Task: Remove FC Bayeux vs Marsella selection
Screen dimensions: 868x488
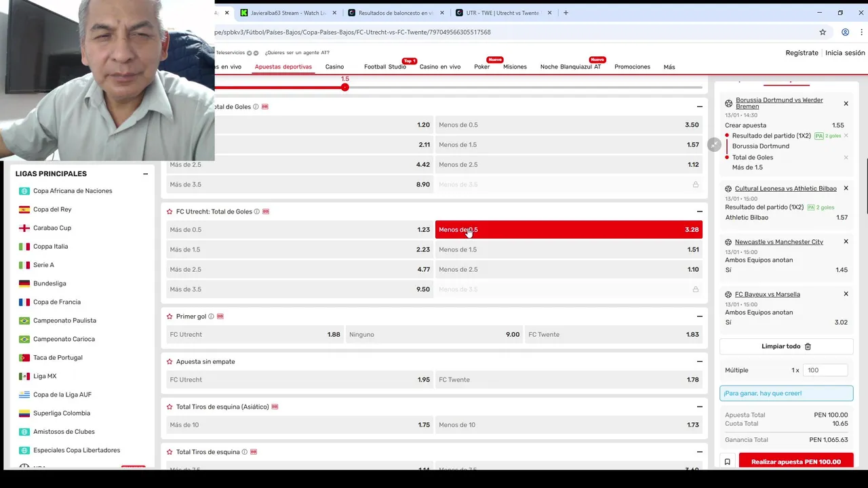Action: [x=846, y=294]
